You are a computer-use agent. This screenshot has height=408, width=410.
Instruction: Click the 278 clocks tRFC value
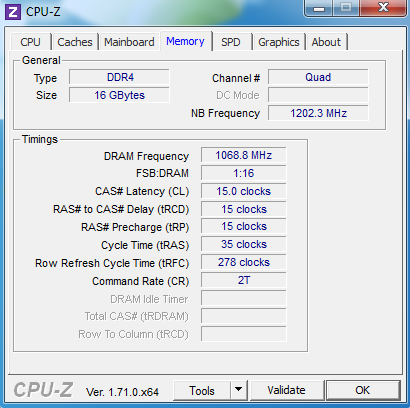click(244, 262)
